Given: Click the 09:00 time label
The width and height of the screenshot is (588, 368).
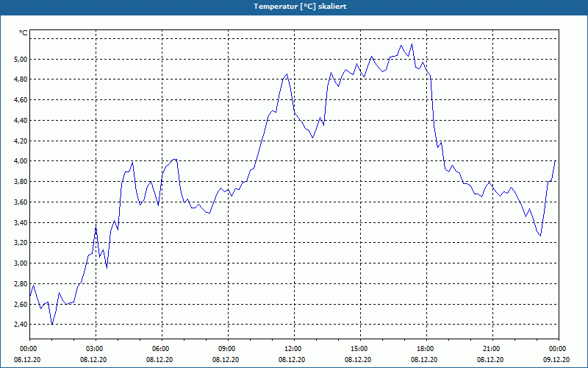Looking at the screenshot, I should coord(228,349).
